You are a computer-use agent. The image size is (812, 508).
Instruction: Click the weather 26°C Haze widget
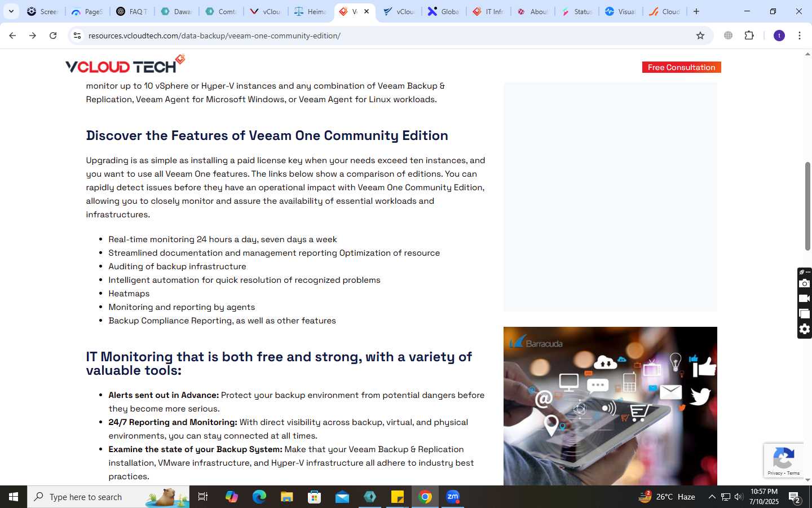667,497
